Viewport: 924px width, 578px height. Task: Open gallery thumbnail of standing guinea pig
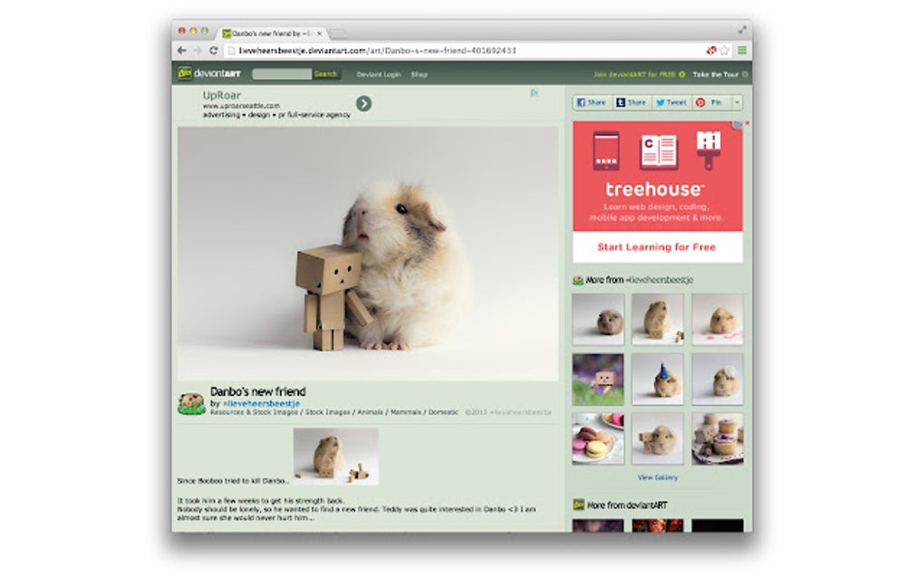click(x=658, y=319)
